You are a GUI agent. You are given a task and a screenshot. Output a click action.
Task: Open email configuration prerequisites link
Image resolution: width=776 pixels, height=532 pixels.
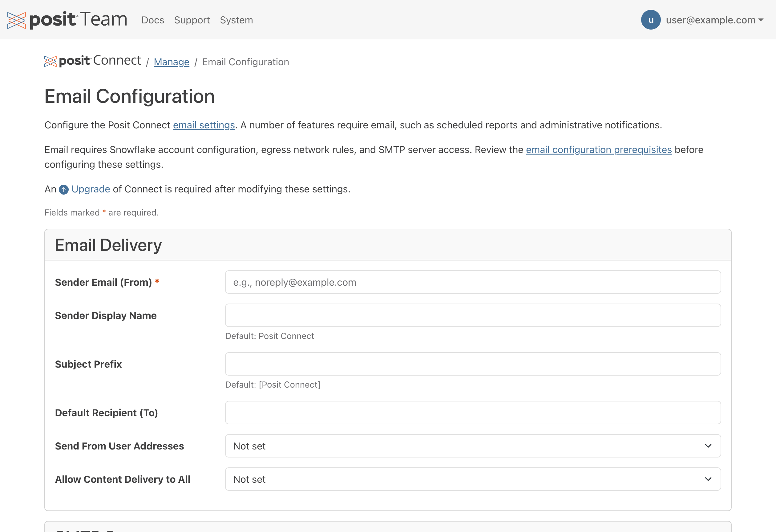pos(598,150)
